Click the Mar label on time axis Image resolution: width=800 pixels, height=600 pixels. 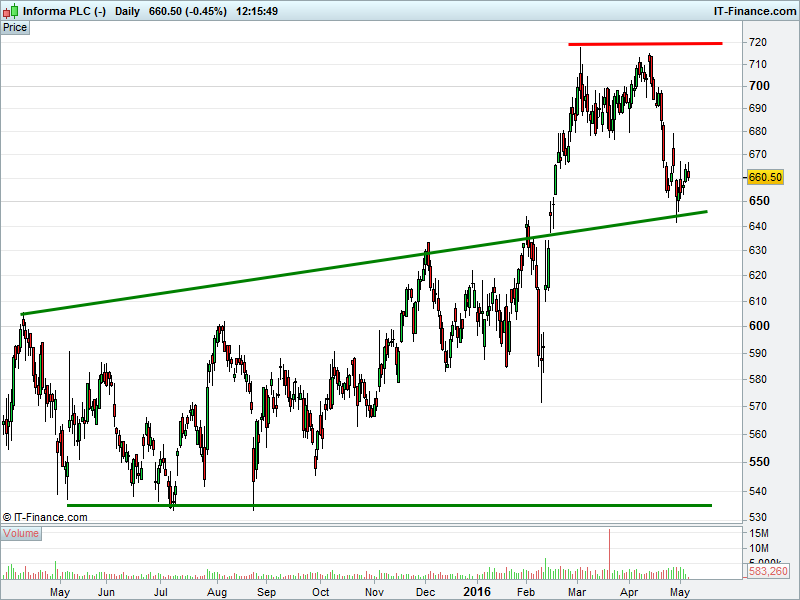click(577, 592)
